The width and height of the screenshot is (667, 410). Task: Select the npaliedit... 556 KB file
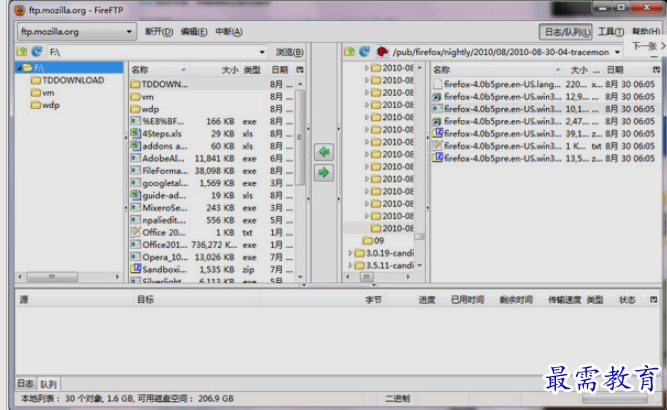[212, 220]
